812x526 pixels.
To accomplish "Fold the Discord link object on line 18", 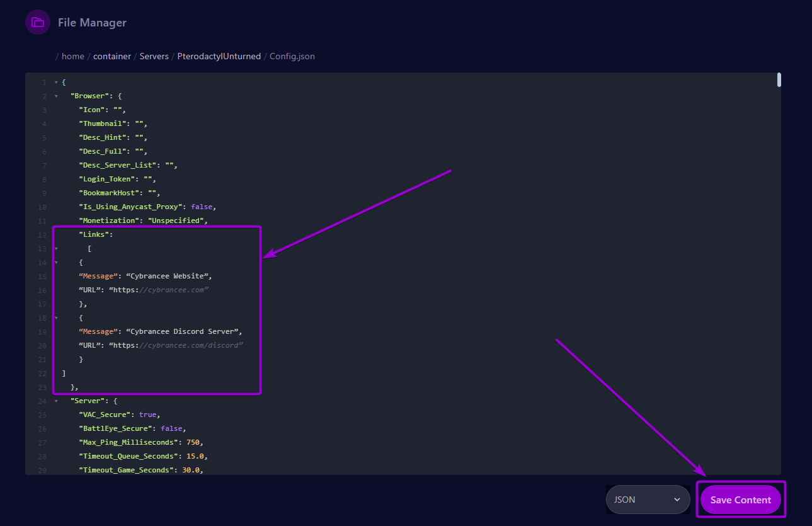I will [56, 317].
